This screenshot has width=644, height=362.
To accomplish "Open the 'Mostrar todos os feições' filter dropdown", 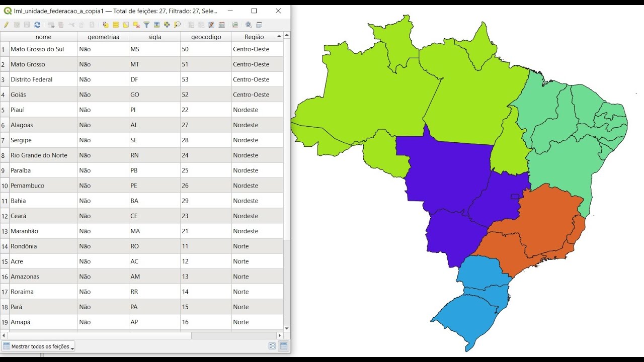I will point(38,346).
